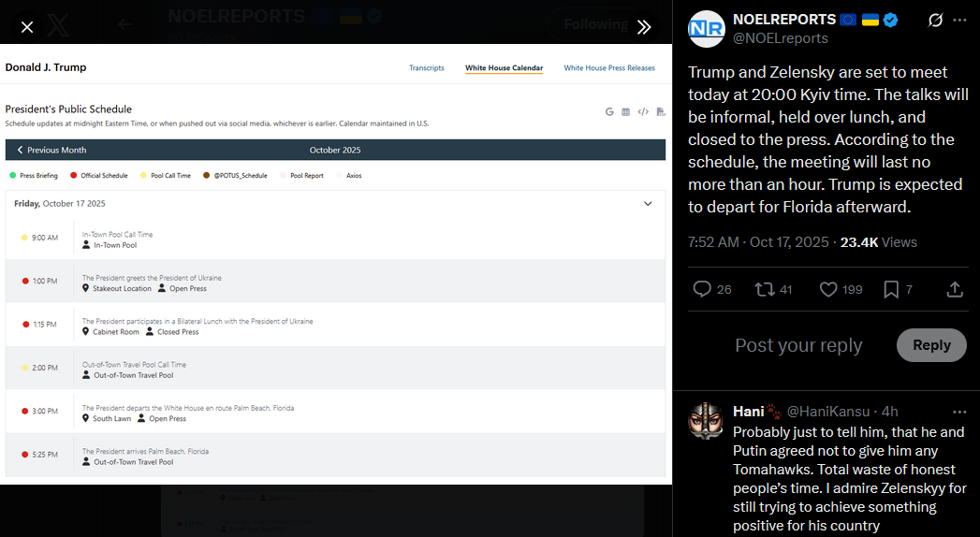Open the Transcripts tab
Image resolution: width=980 pixels, height=537 pixels.
[426, 67]
